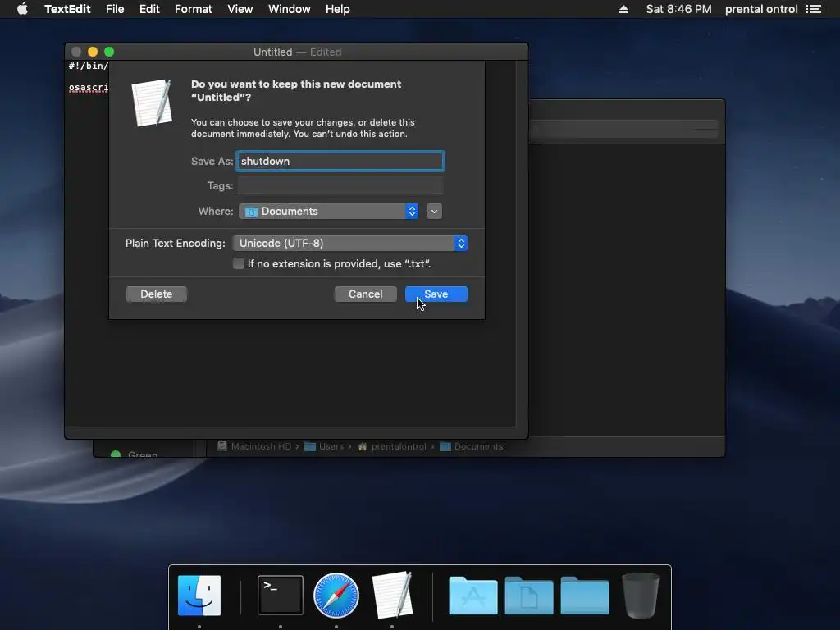The image size is (840, 630).
Task: Open Notification Center list icon
Action: pyautogui.click(x=814, y=9)
